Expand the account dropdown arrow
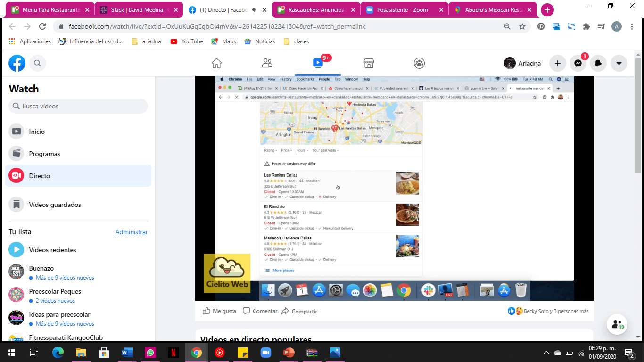The height and width of the screenshot is (362, 644). point(619,63)
